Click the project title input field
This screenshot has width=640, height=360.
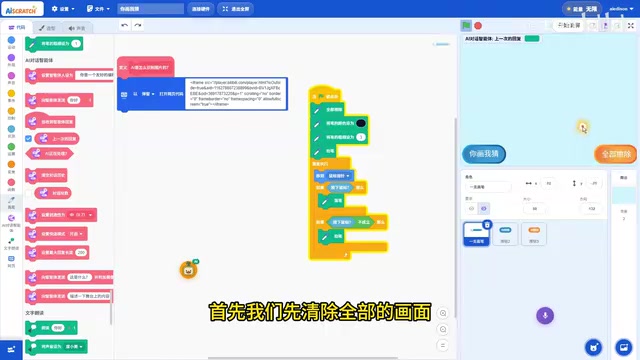coord(150,9)
